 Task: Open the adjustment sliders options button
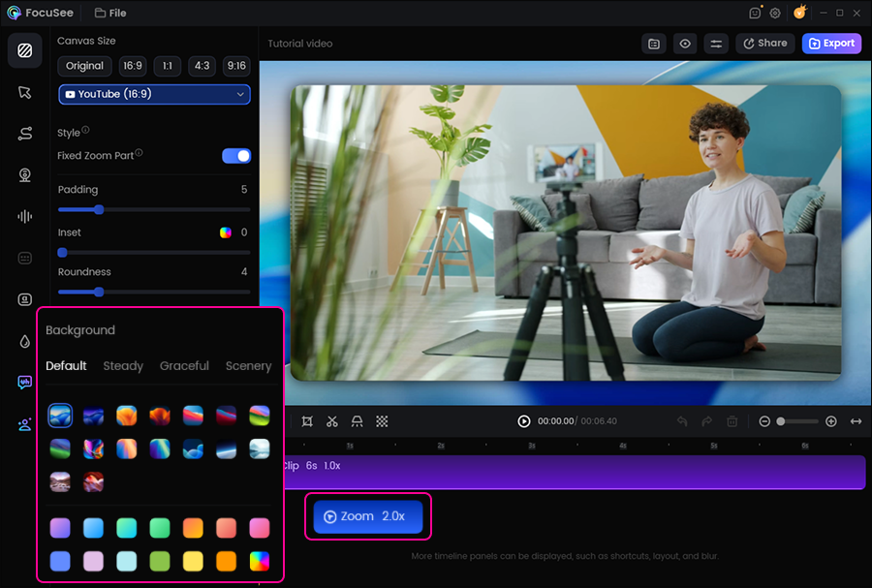coord(716,44)
